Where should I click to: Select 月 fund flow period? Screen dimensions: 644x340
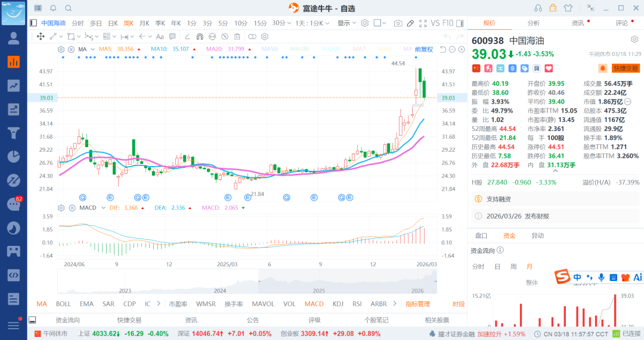click(x=529, y=267)
